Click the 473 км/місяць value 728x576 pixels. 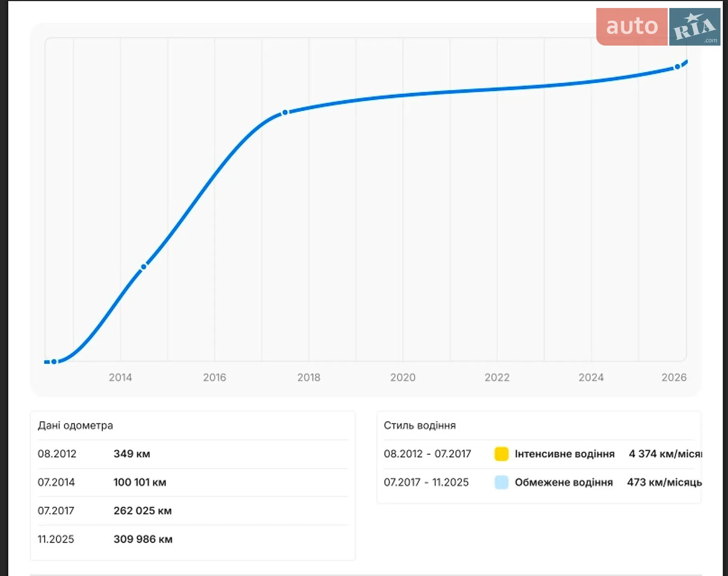pyautogui.click(x=664, y=482)
